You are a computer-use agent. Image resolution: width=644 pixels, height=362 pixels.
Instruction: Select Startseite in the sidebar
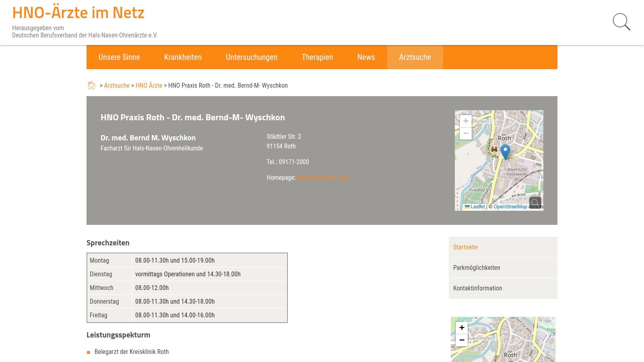pyautogui.click(x=503, y=247)
